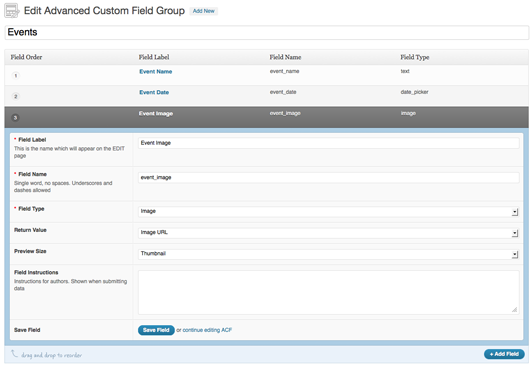Open the Field Type dropdown arrow
This screenshot has height=368, width=532.
(x=515, y=212)
